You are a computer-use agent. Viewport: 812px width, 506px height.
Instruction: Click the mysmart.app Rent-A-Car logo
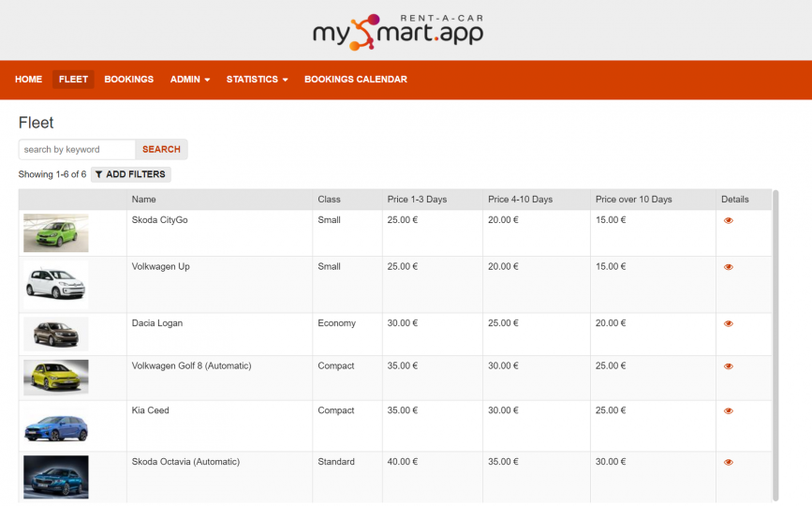(x=398, y=32)
